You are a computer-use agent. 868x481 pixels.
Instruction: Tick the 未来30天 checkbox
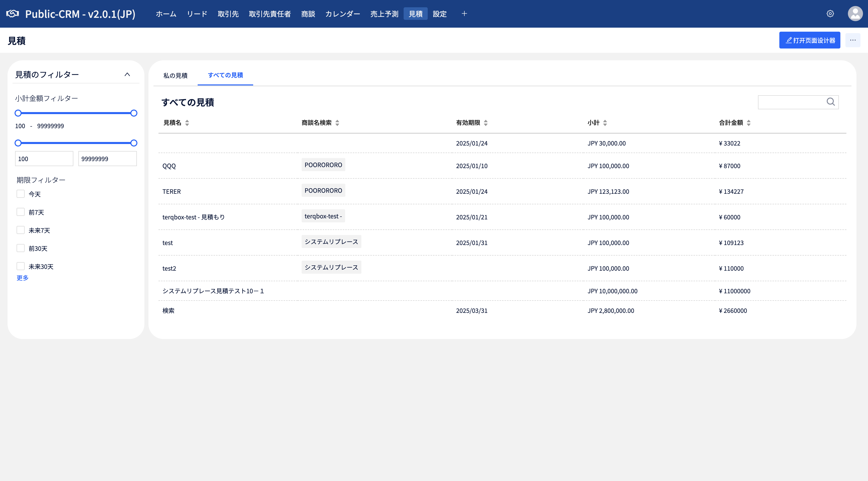click(x=21, y=266)
